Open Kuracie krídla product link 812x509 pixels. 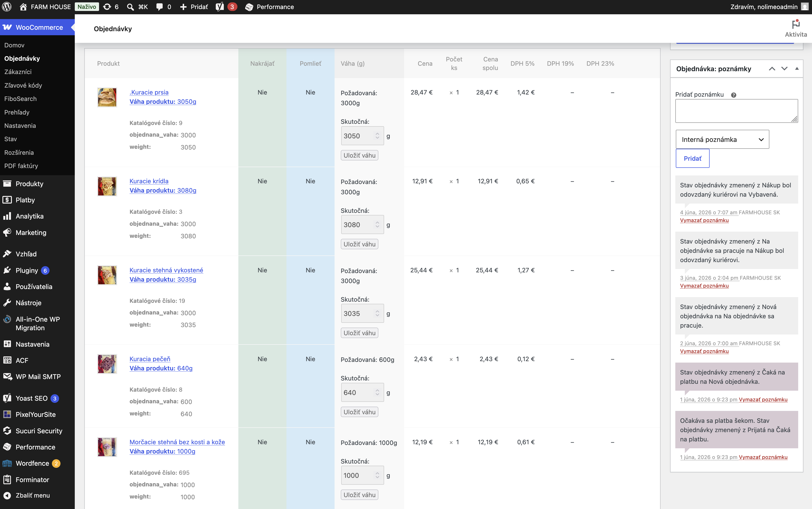(149, 181)
